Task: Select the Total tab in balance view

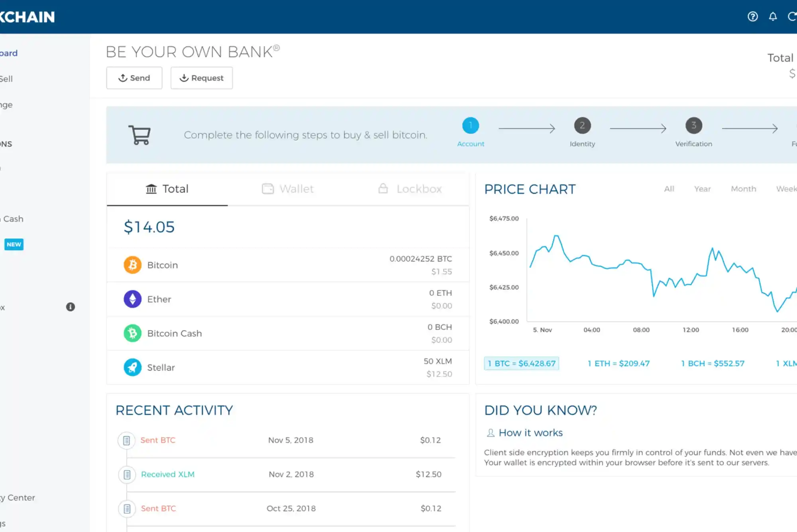Action: 167,189
